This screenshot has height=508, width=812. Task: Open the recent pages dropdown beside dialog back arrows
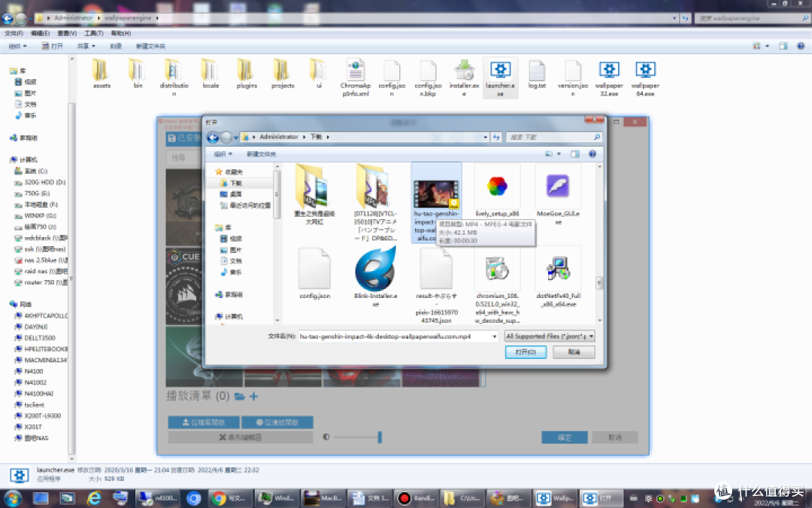point(235,138)
